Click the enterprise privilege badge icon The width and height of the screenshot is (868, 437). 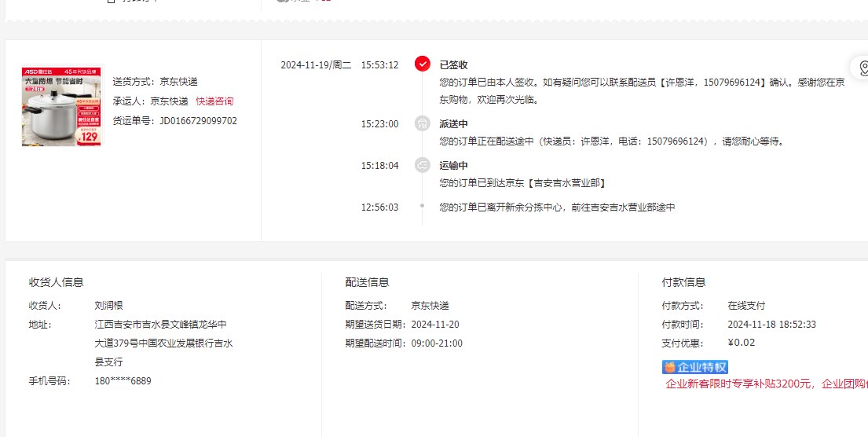pyautogui.click(x=694, y=367)
